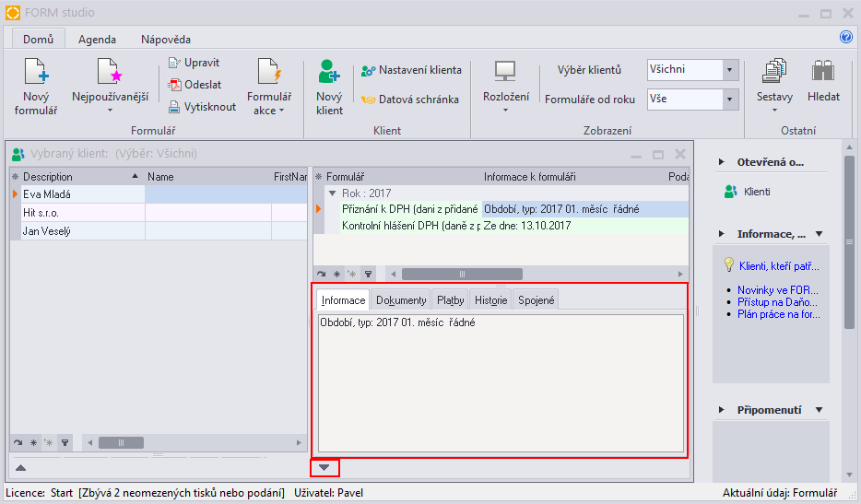The image size is (861, 504).
Task: Expand the Formuláře od roku combo box
Action: (x=730, y=100)
